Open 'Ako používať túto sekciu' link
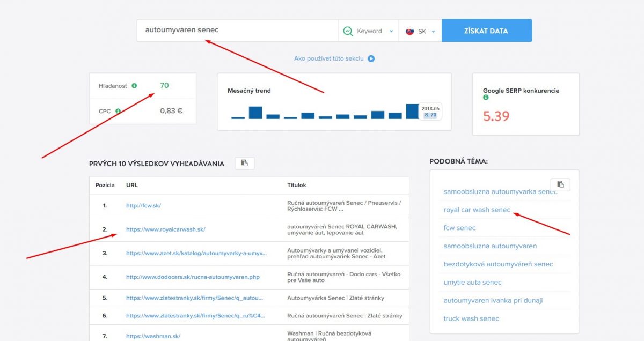Image resolution: width=644 pixels, height=341 pixels. pos(329,58)
